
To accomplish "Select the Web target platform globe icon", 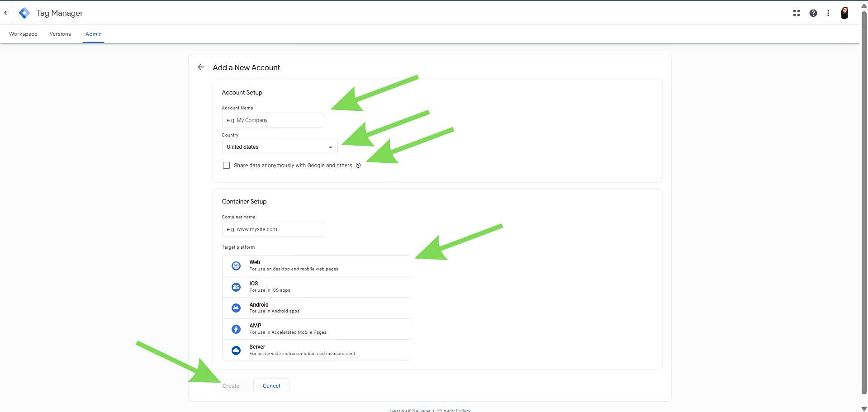I will click(236, 266).
